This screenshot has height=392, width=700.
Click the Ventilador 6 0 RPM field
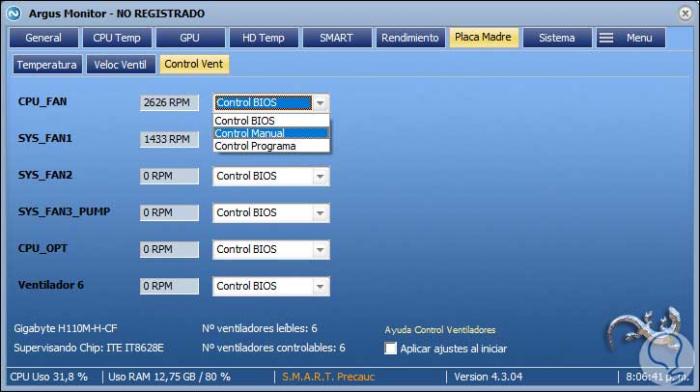(x=169, y=286)
